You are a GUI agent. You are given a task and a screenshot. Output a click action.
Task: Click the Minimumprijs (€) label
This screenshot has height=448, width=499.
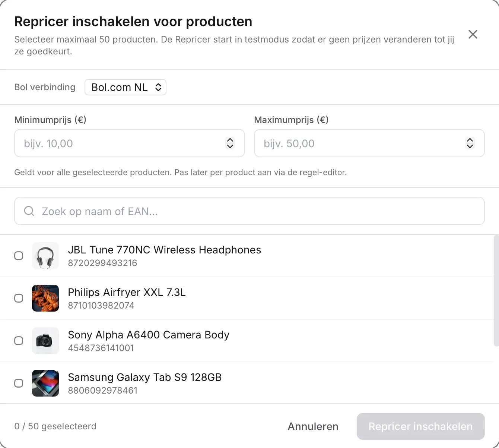pos(50,120)
